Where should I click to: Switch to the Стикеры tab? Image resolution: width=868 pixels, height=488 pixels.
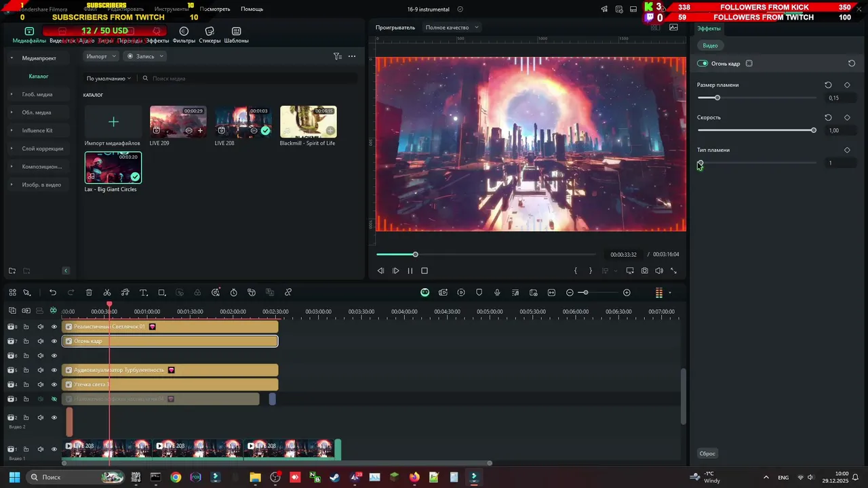pyautogui.click(x=210, y=35)
